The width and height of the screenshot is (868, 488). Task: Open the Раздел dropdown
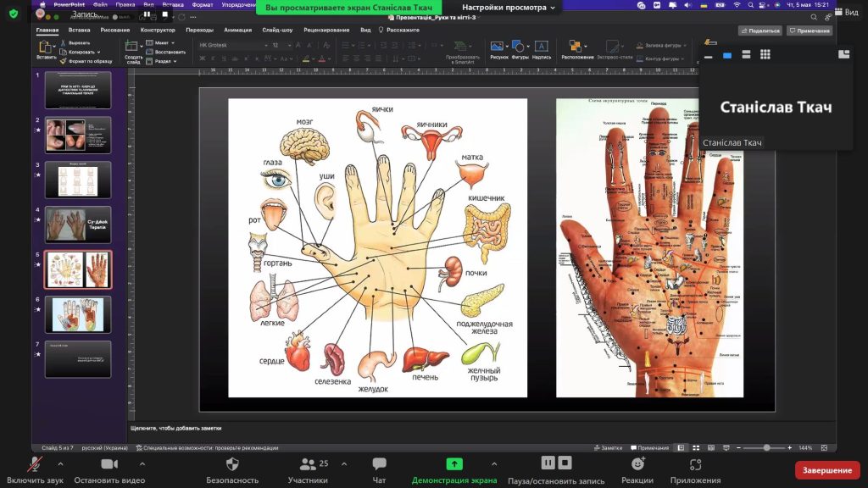coord(162,61)
